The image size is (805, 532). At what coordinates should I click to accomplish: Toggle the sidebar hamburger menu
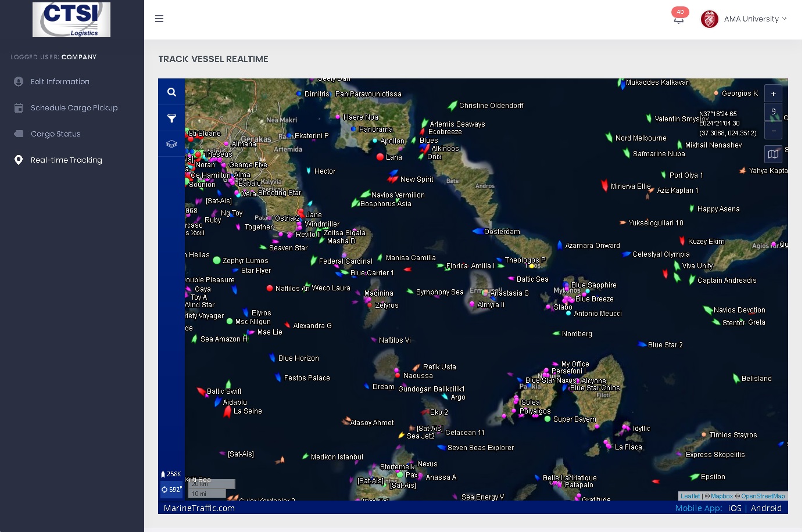(x=159, y=19)
